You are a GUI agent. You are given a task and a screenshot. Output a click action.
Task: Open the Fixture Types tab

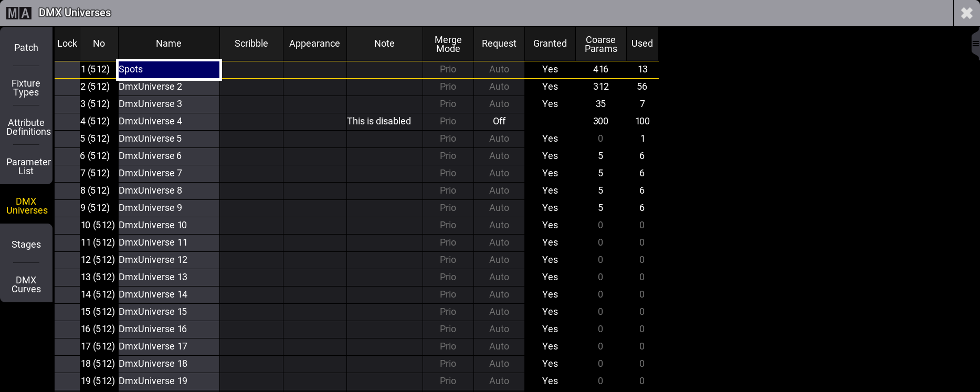click(26, 88)
